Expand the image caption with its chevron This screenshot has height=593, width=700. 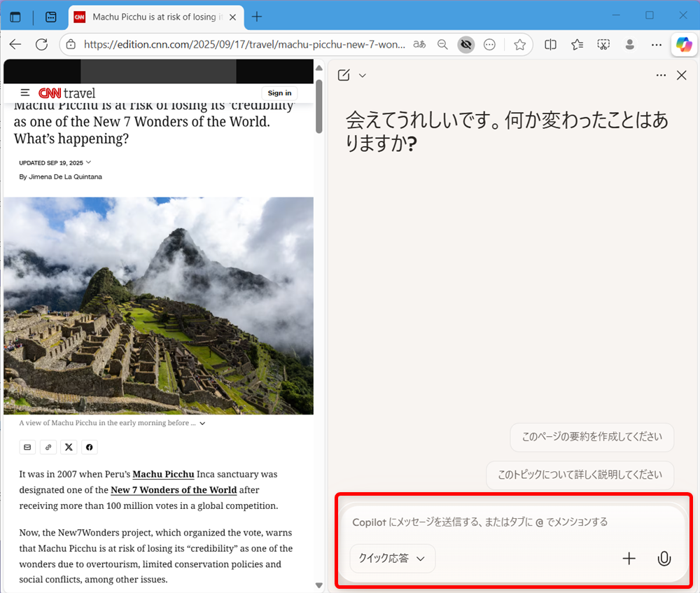[202, 423]
